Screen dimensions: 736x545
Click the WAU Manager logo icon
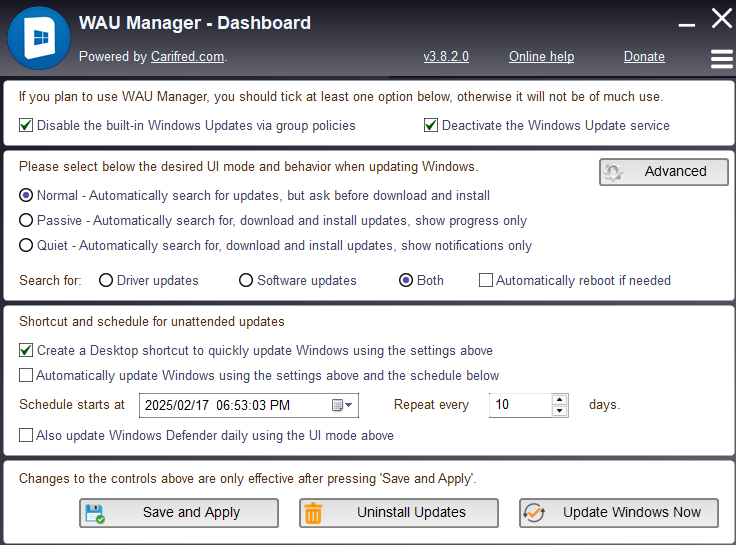[39, 38]
